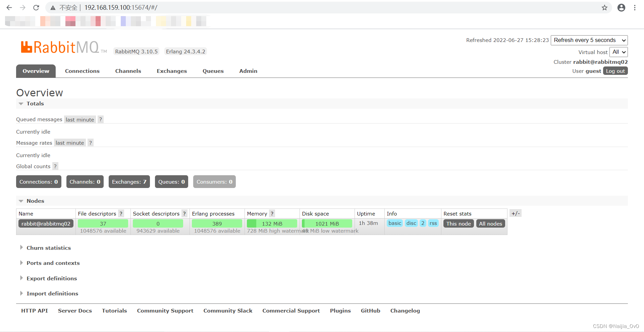Switch to the Overview tab
Screen dimensions: 644x332
[36, 71]
